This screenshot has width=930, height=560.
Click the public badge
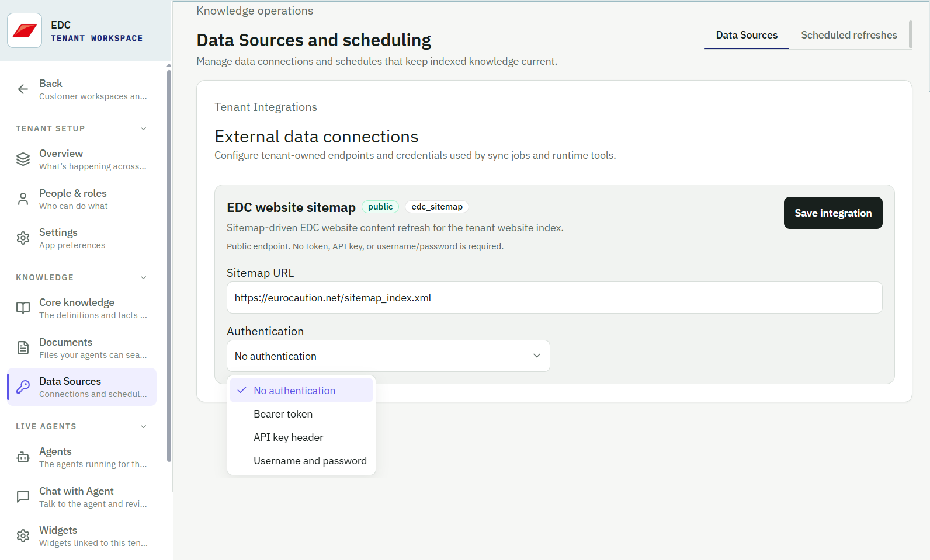click(380, 207)
